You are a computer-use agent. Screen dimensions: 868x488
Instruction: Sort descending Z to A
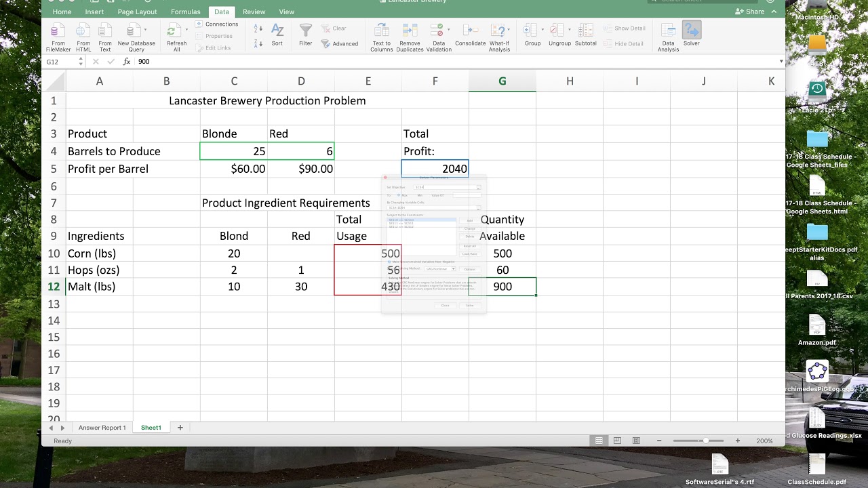[x=258, y=43]
